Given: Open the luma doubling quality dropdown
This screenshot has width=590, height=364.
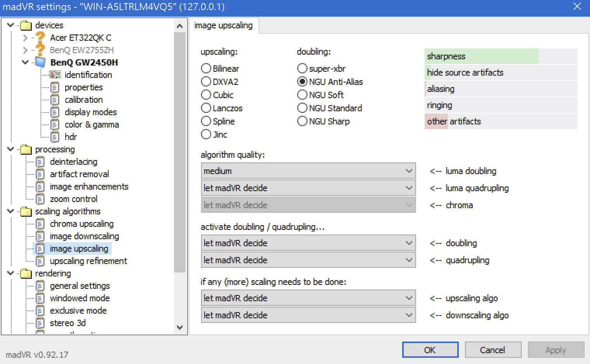Looking at the screenshot, I should tap(308, 171).
